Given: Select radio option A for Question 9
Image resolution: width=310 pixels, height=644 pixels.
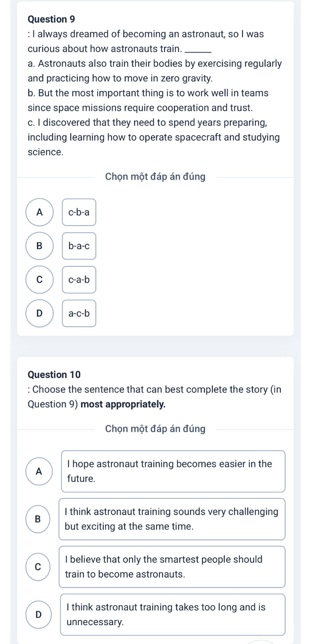Looking at the screenshot, I should [40, 212].
